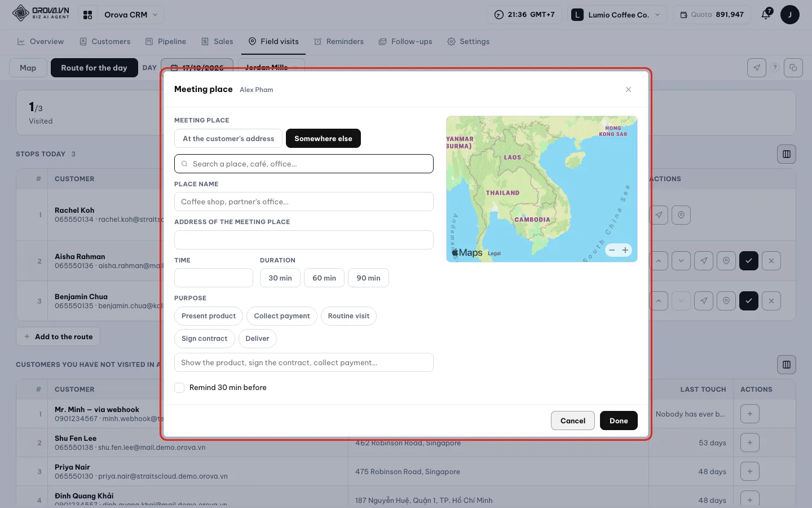
Task: Choose 30 min duration
Action: point(280,278)
